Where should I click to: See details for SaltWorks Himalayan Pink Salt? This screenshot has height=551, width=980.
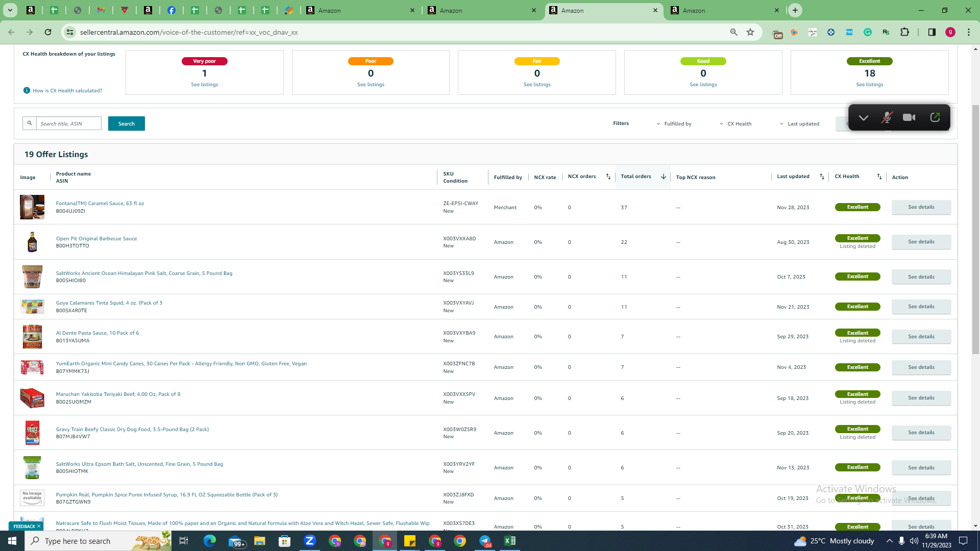(x=921, y=277)
